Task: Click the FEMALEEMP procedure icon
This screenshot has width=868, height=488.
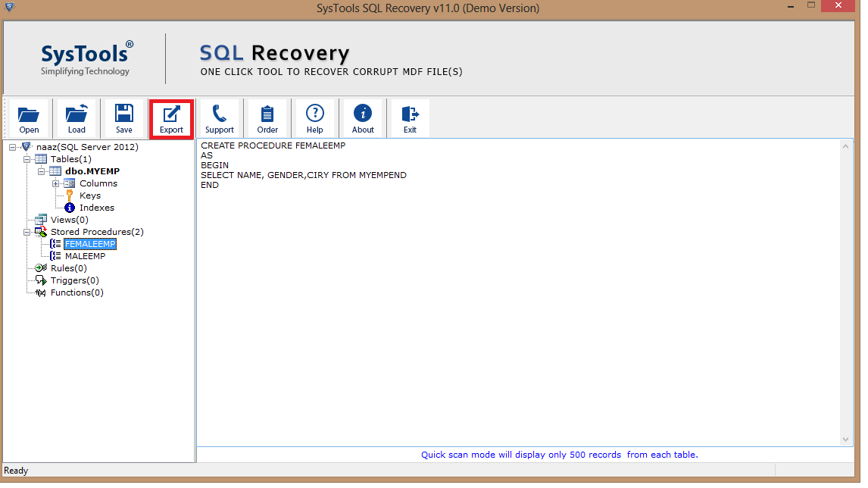Action: coord(55,244)
